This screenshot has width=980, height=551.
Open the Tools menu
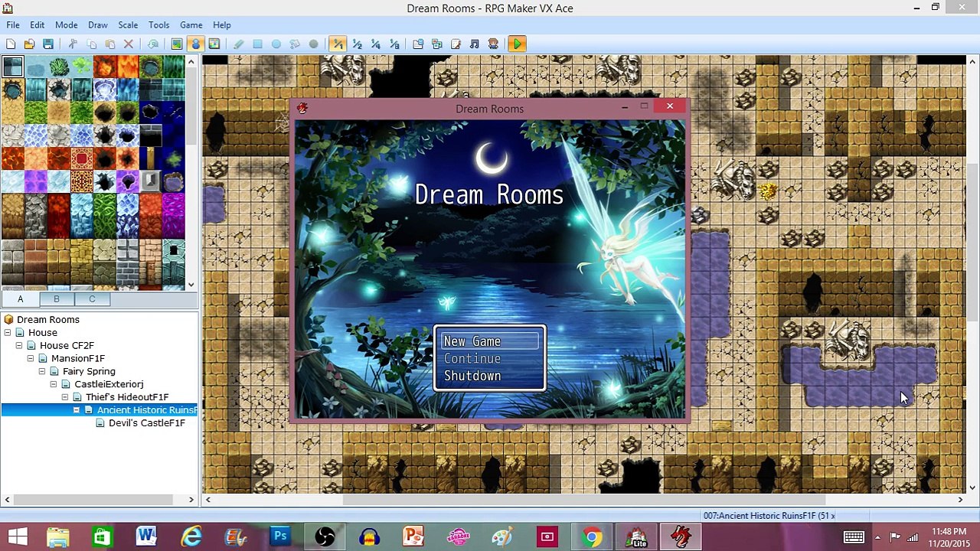[158, 24]
